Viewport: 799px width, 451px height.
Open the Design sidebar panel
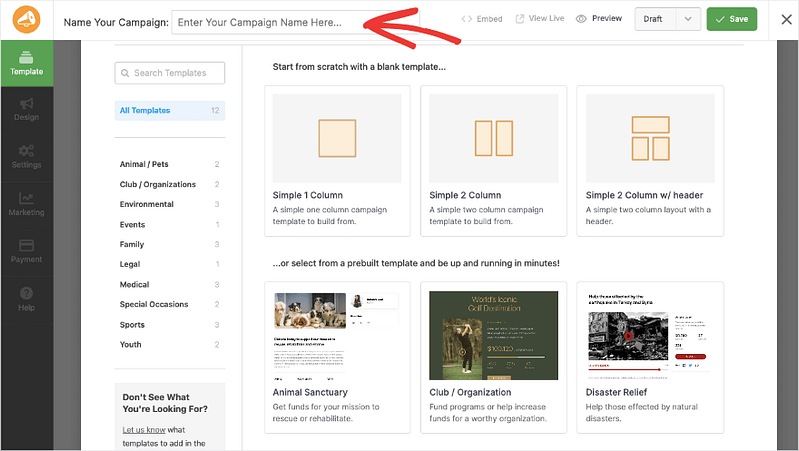pos(26,109)
